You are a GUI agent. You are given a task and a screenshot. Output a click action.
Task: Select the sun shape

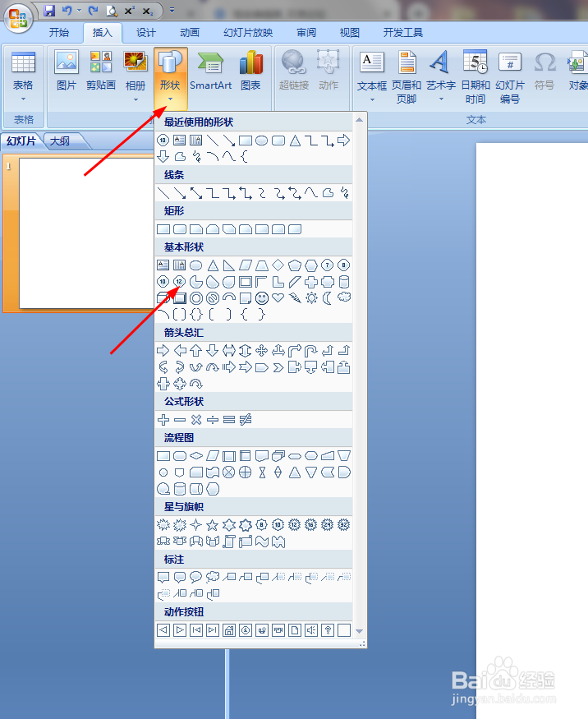(311, 298)
